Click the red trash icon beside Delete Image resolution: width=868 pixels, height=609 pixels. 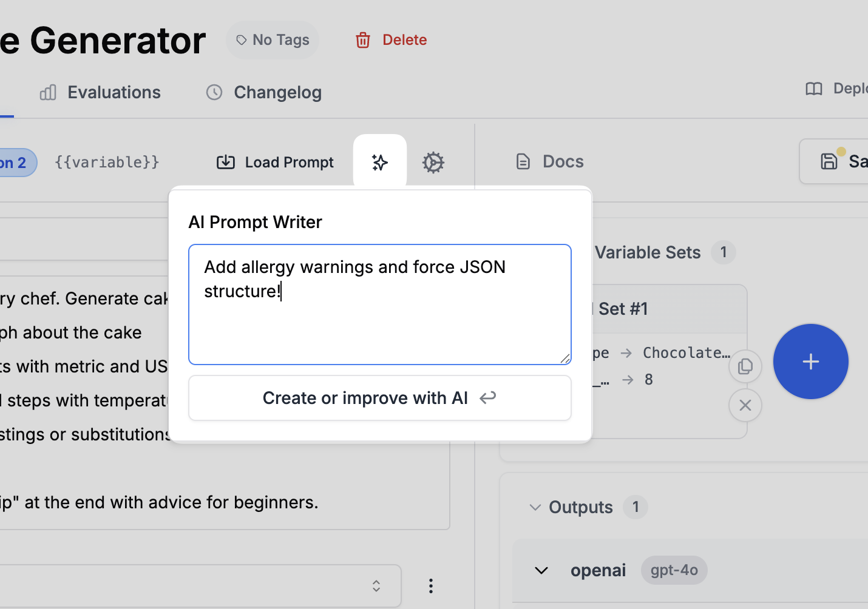tap(362, 39)
